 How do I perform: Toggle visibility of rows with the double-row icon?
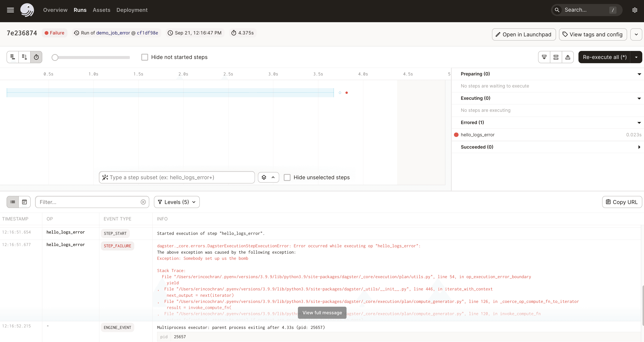[556, 57]
